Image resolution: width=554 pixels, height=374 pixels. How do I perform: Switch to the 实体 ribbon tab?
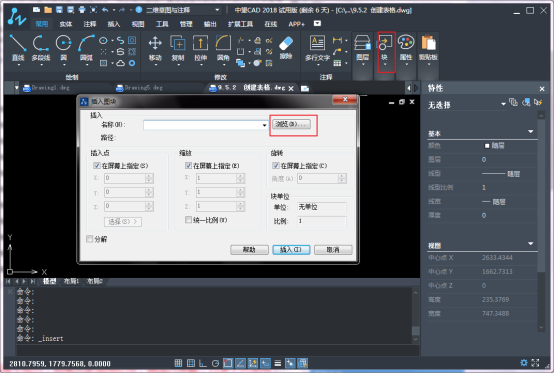pos(66,24)
